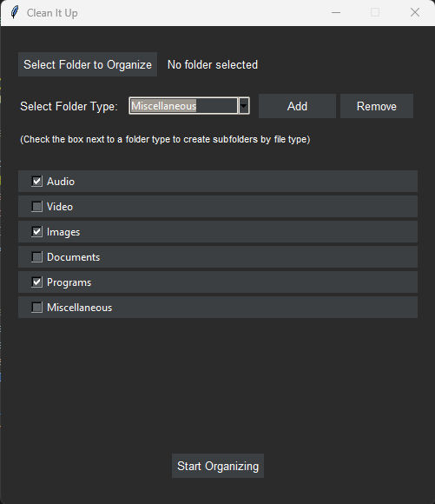Click the greyed-out maximize window button
The height and width of the screenshot is (504, 435).
(x=375, y=12)
